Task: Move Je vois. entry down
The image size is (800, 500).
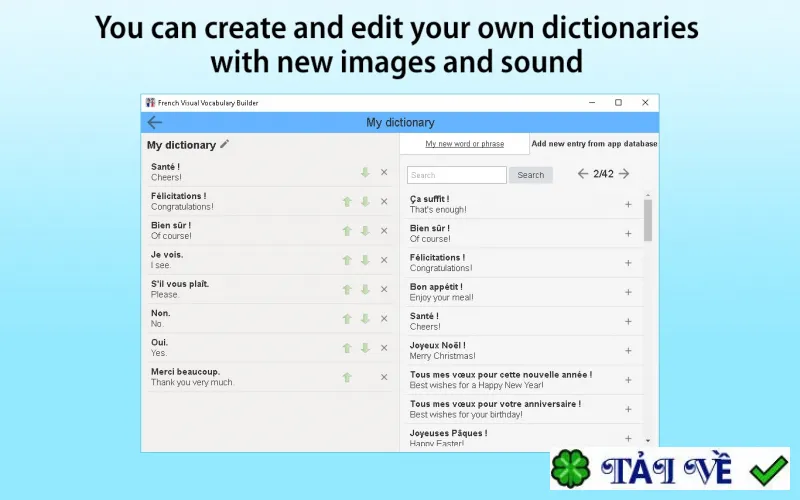Action: (x=365, y=260)
